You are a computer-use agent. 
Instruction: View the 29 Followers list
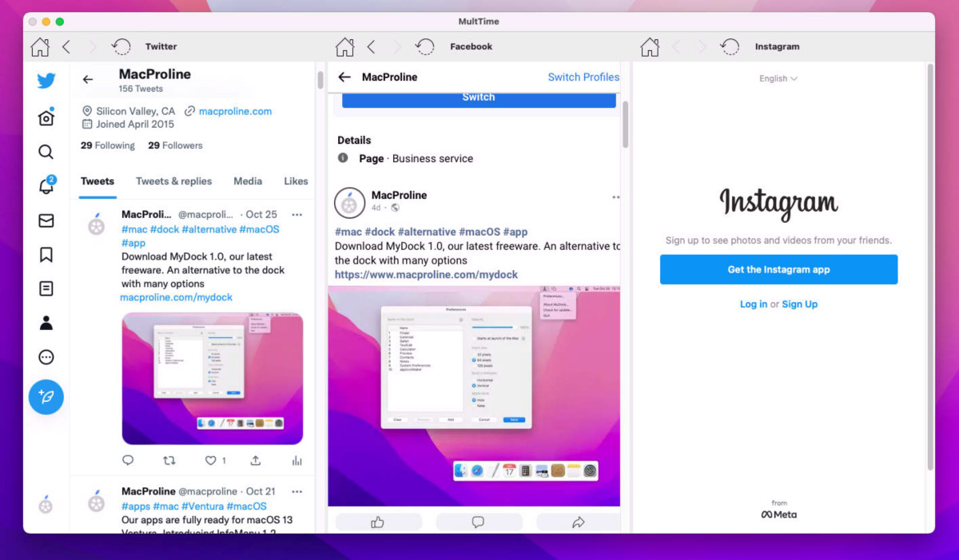point(175,145)
